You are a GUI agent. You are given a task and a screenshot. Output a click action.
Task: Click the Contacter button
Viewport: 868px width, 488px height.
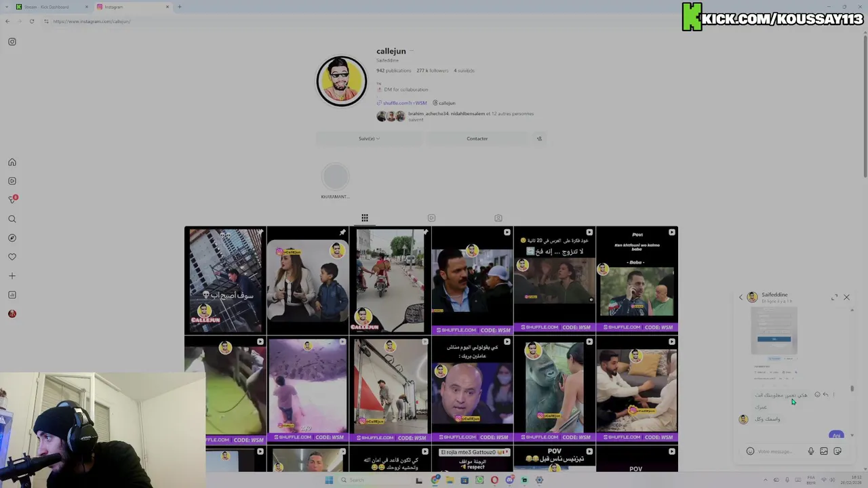(477, 138)
